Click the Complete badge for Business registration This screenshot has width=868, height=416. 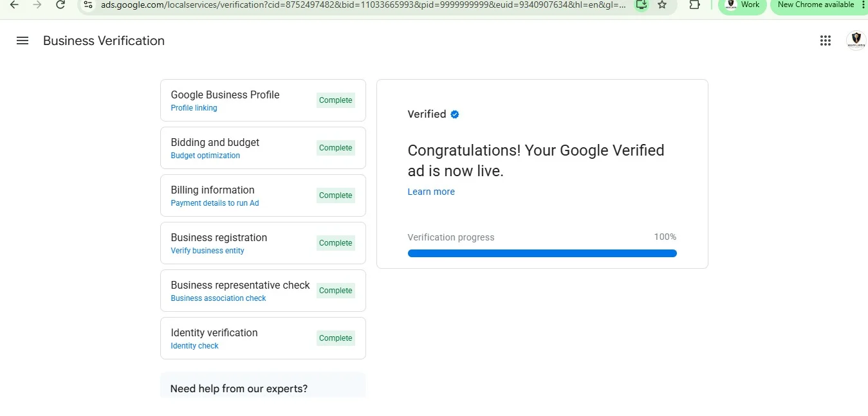(x=336, y=243)
